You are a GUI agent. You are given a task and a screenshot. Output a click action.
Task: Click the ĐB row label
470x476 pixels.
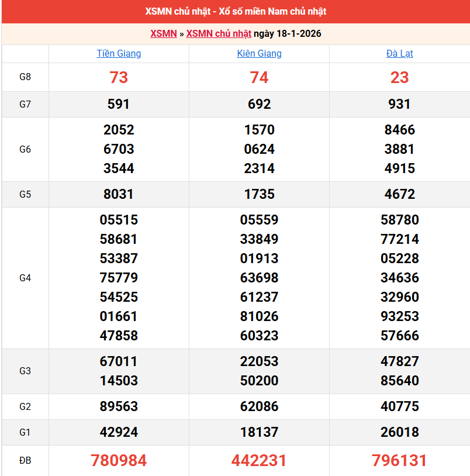25,461
